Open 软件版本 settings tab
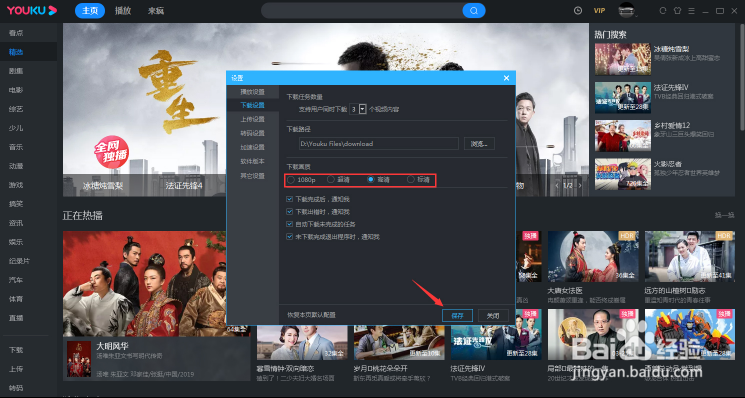The image size is (745, 398). (252, 161)
